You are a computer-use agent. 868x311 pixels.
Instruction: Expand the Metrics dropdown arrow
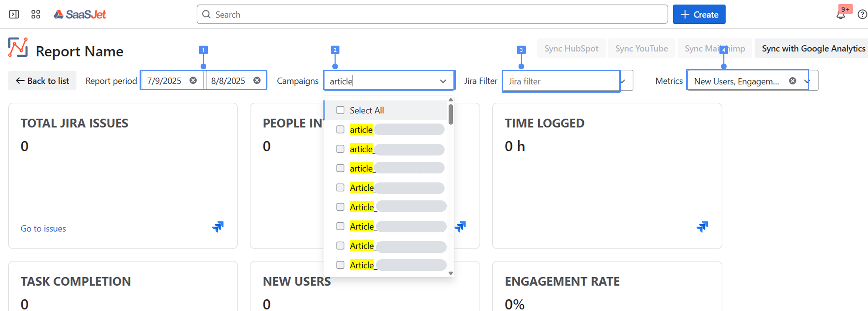pos(807,81)
